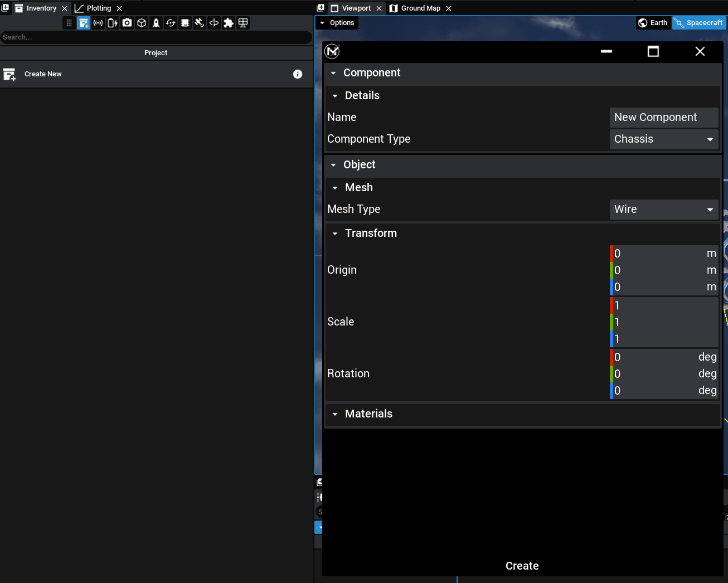This screenshot has width=728, height=583.
Task: Open the Ground Map tab
Action: [420, 8]
